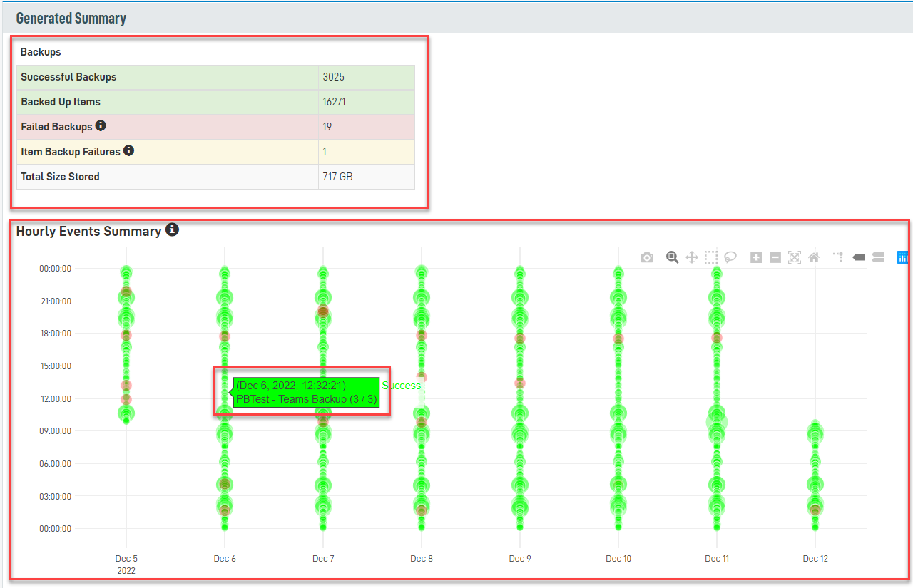
Task: Click the PBTest Teams Backup hover tooltip
Action: 307,393
